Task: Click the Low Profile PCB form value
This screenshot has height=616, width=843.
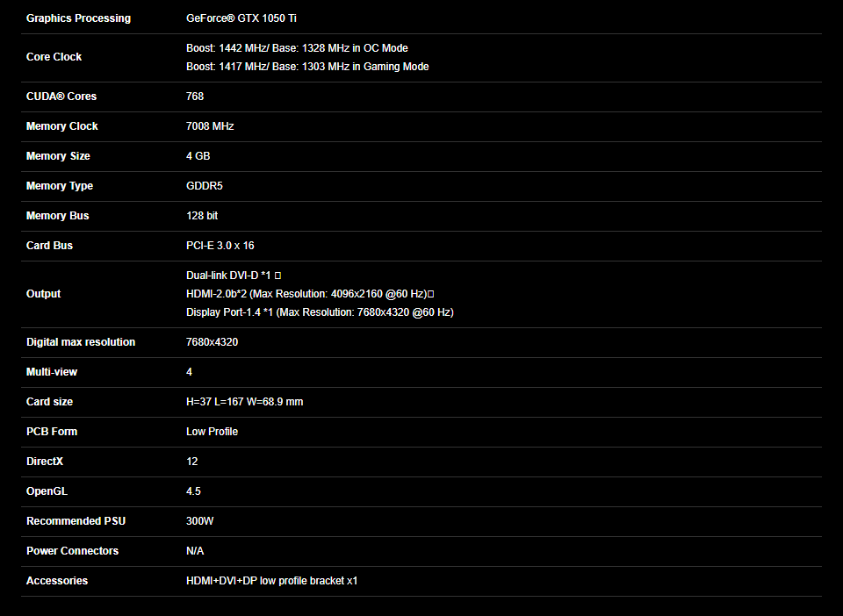Action: [212, 432]
